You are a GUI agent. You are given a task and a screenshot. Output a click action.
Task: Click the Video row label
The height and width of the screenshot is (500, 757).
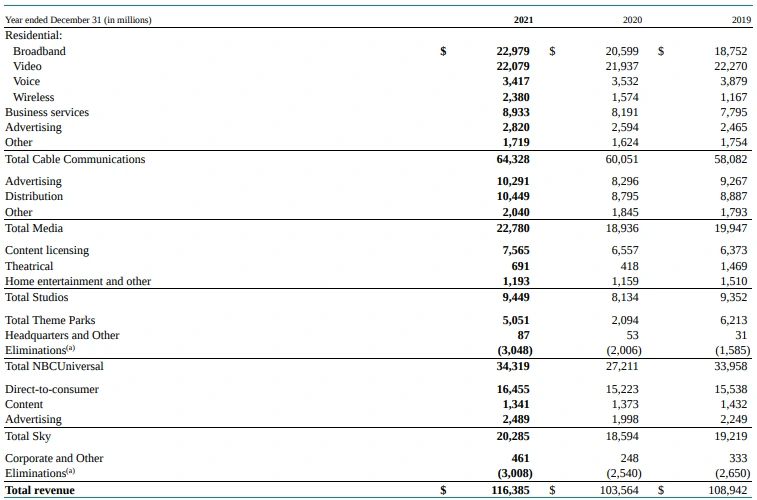click(27, 66)
